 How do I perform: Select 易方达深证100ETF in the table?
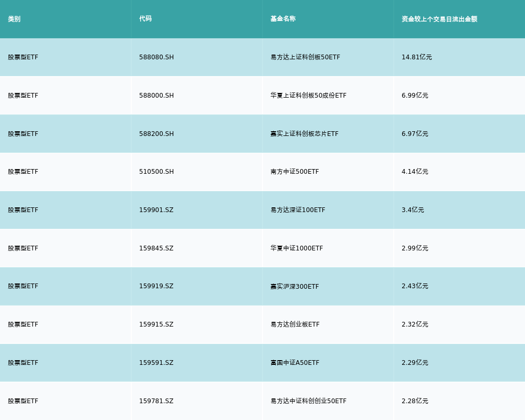pos(298,210)
